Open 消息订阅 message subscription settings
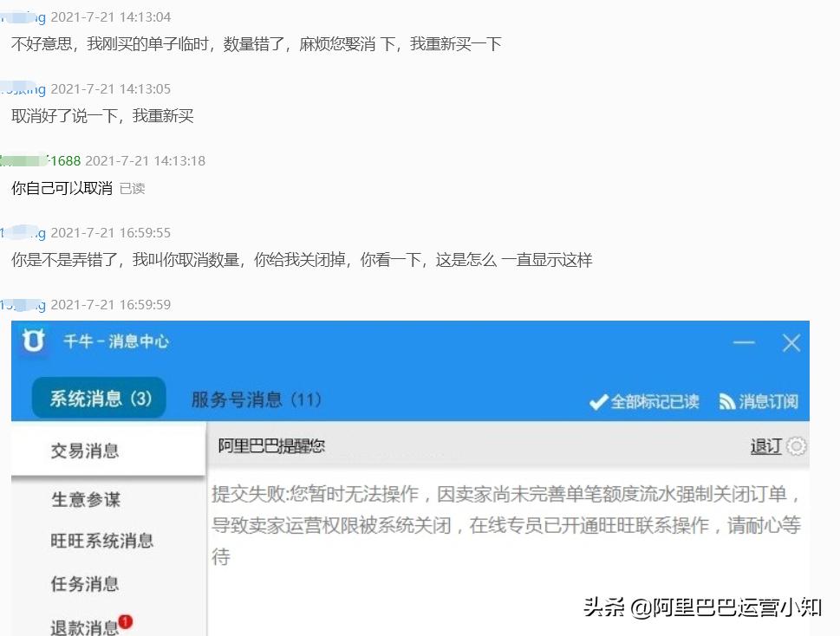The height and width of the screenshot is (636, 840). (x=767, y=401)
